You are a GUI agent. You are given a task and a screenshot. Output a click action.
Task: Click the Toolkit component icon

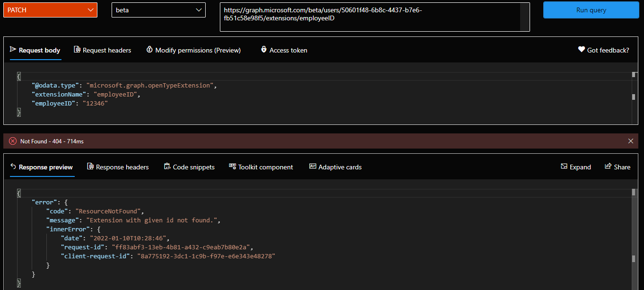(232, 167)
